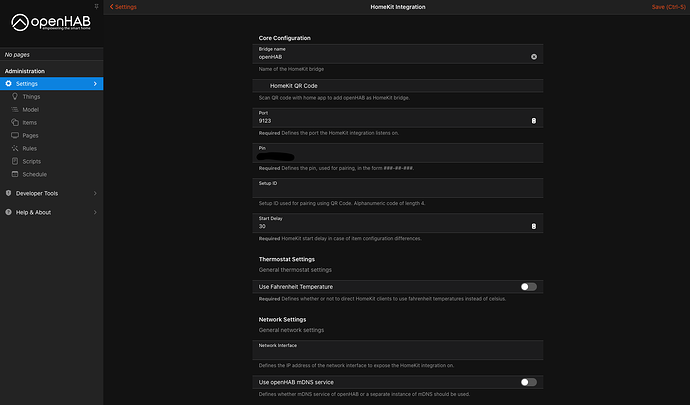The width and height of the screenshot is (690, 405).
Task: Open Pages in the sidebar
Action: (x=51, y=135)
